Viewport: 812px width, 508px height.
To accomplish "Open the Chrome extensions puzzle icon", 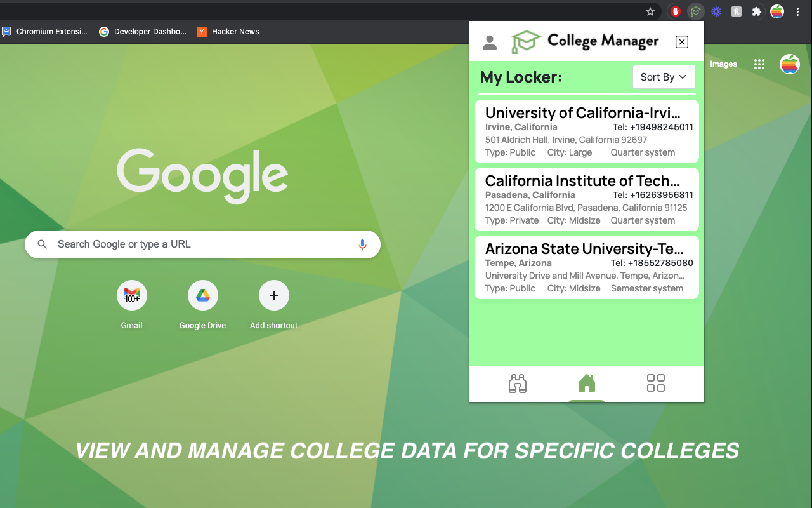I will 757,11.
